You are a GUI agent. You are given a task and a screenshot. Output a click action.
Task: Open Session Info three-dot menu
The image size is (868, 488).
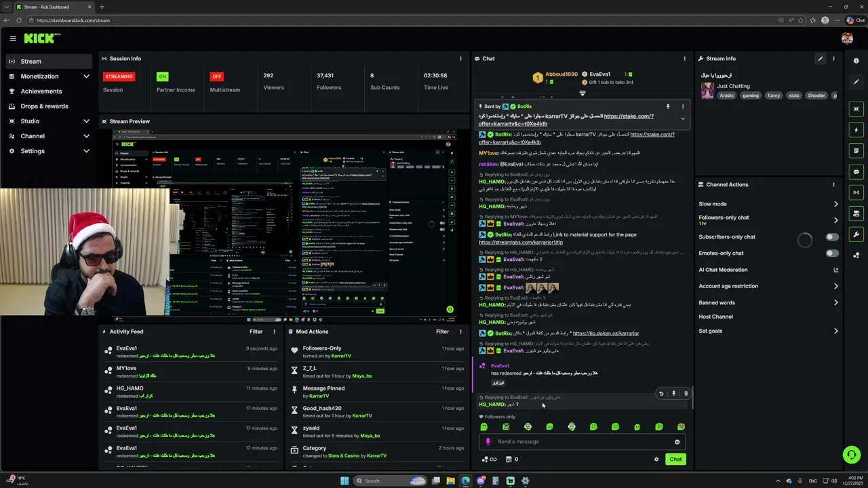click(460, 59)
